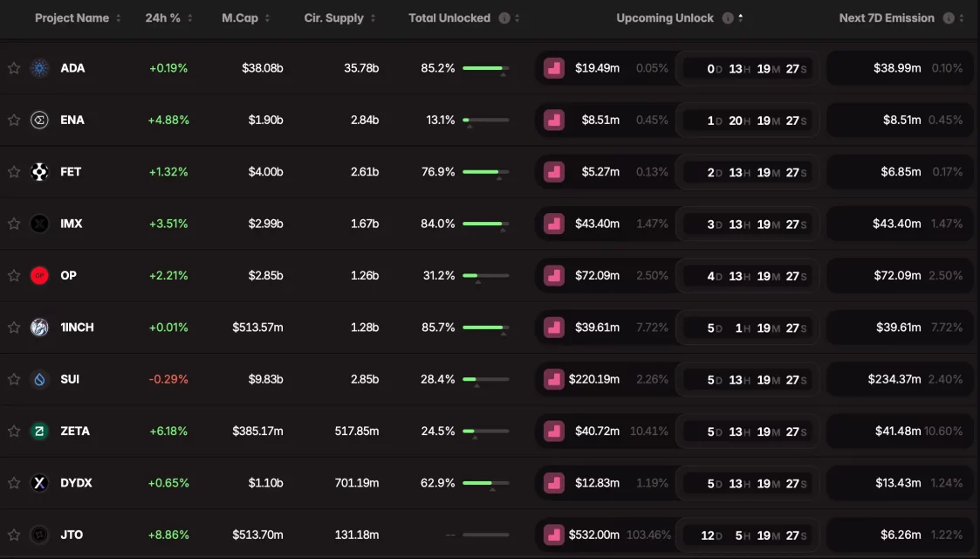Toggle the favorite star for FET
The width and height of the screenshot is (980, 559).
(x=14, y=172)
